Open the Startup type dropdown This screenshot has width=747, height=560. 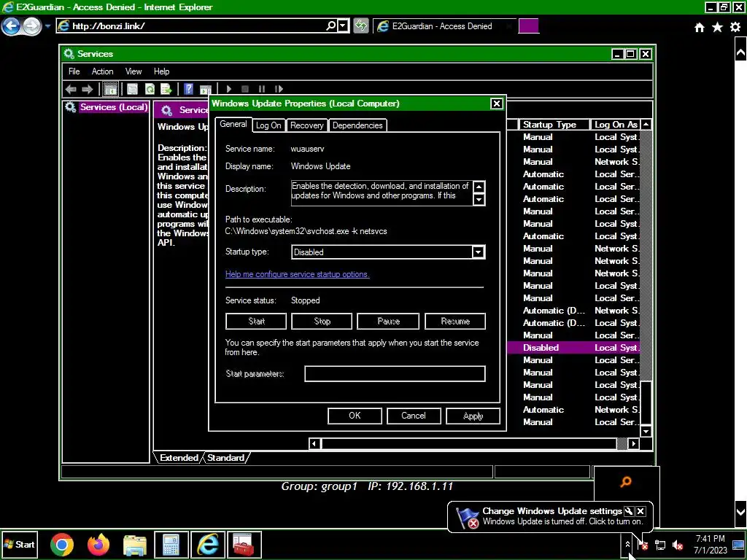click(479, 252)
